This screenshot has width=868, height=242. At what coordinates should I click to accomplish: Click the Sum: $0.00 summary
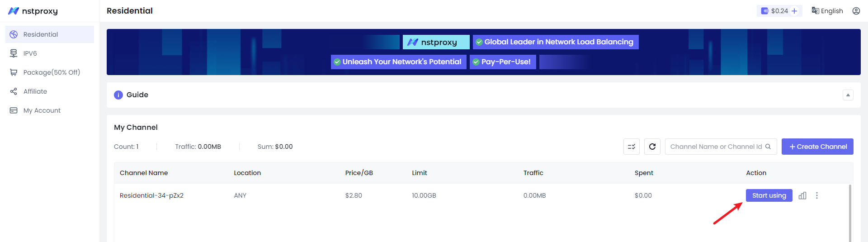(x=275, y=147)
